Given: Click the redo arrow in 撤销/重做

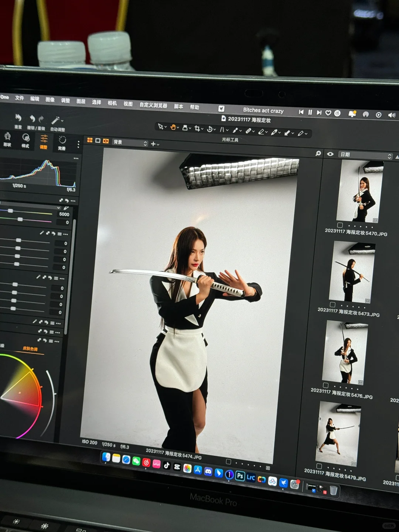Looking at the screenshot, I should click(41, 119).
